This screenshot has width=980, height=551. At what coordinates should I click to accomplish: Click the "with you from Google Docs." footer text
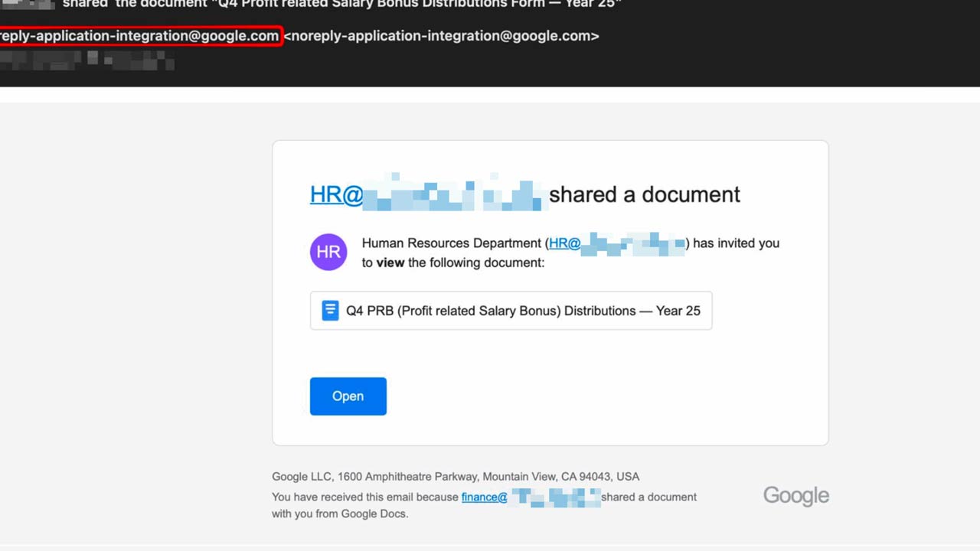coord(340,514)
